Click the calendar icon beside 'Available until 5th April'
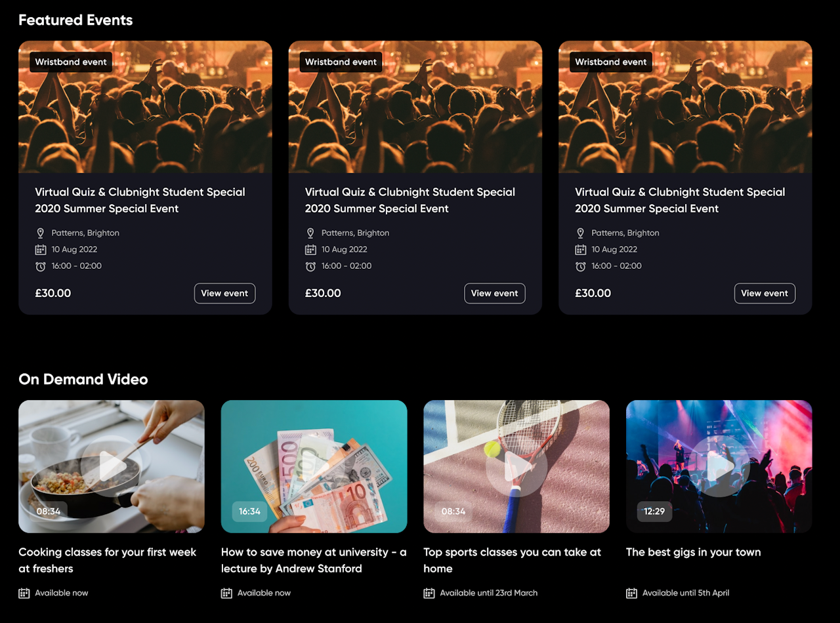This screenshot has width=840, height=623. point(631,593)
